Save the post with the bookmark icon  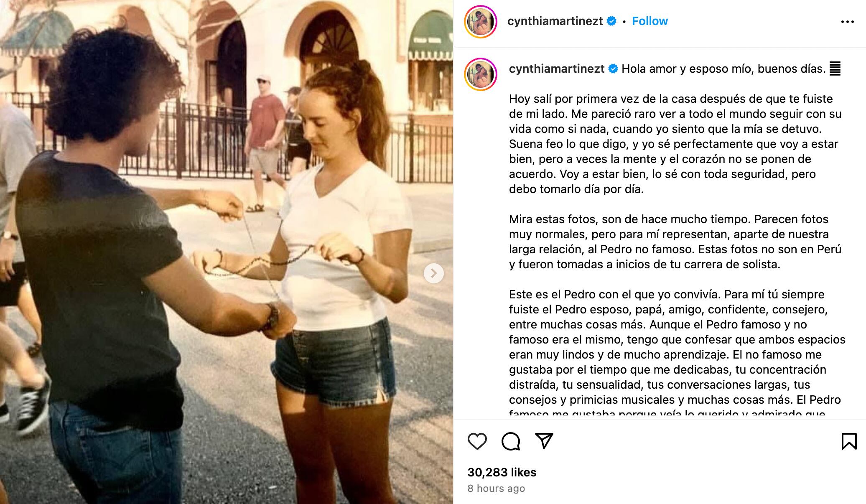pos(849,441)
